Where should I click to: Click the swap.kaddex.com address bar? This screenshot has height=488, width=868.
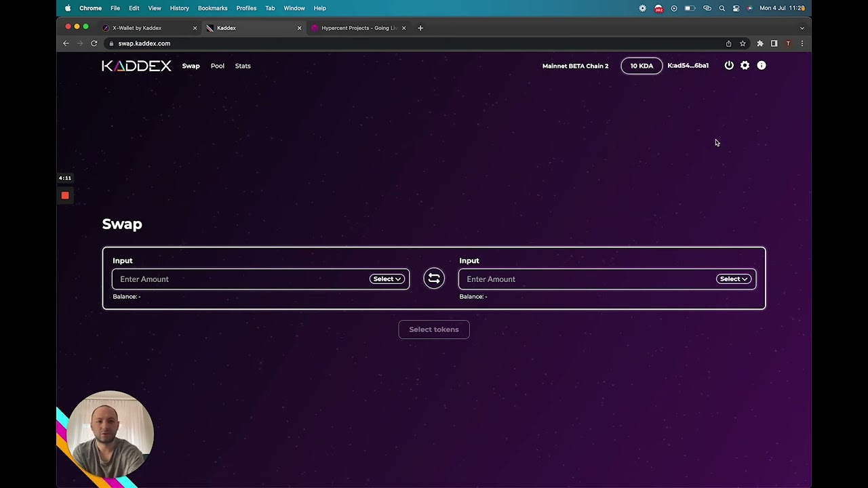(x=414, y=43)
